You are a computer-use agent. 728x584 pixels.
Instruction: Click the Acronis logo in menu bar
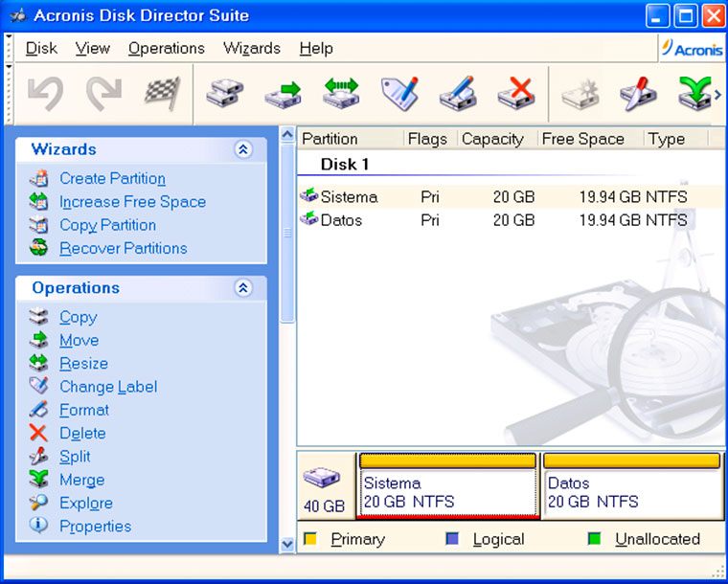coord(693,48)
